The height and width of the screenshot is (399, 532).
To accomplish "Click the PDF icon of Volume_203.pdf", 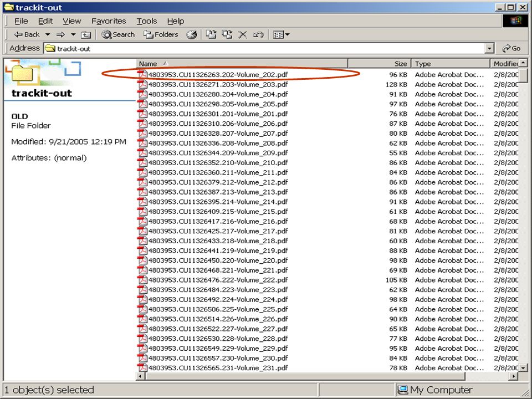I will (x=142, y=84).
